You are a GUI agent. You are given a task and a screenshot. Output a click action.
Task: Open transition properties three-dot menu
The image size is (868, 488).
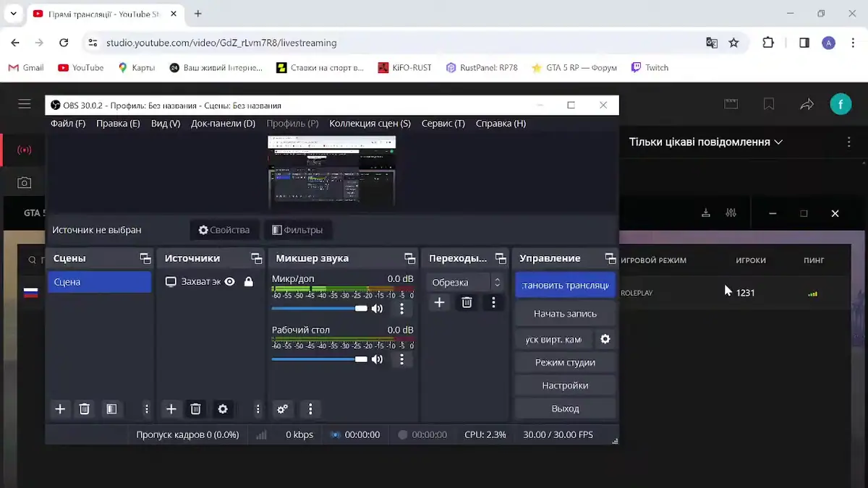pos(493,303)
